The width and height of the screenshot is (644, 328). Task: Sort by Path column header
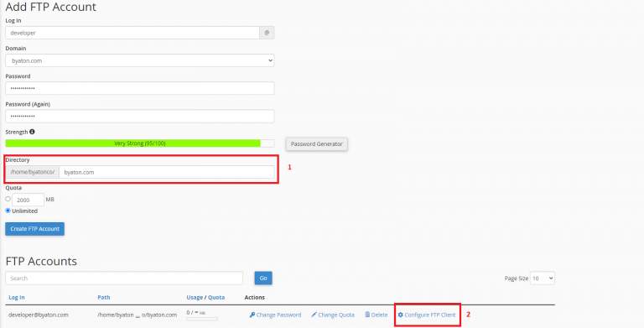click(104, 297)
